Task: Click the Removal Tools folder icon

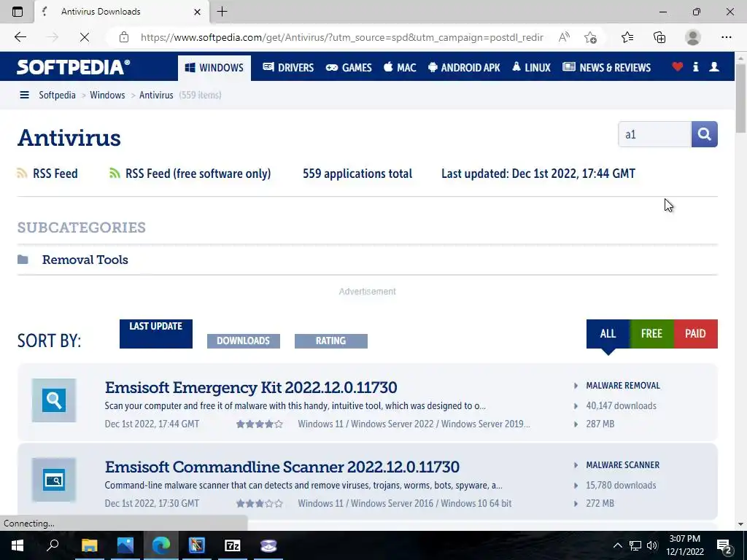Action: (x=23, y=260)
